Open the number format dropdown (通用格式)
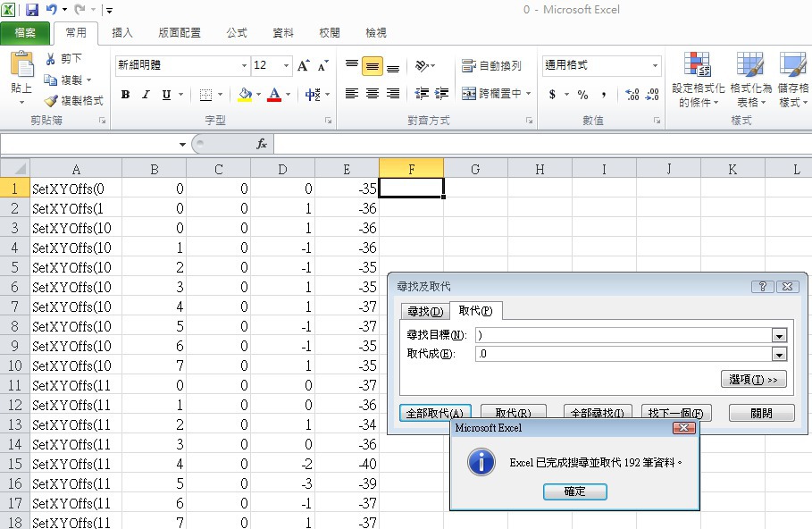Viewport: 812px width, 529px height. point(655,66)
